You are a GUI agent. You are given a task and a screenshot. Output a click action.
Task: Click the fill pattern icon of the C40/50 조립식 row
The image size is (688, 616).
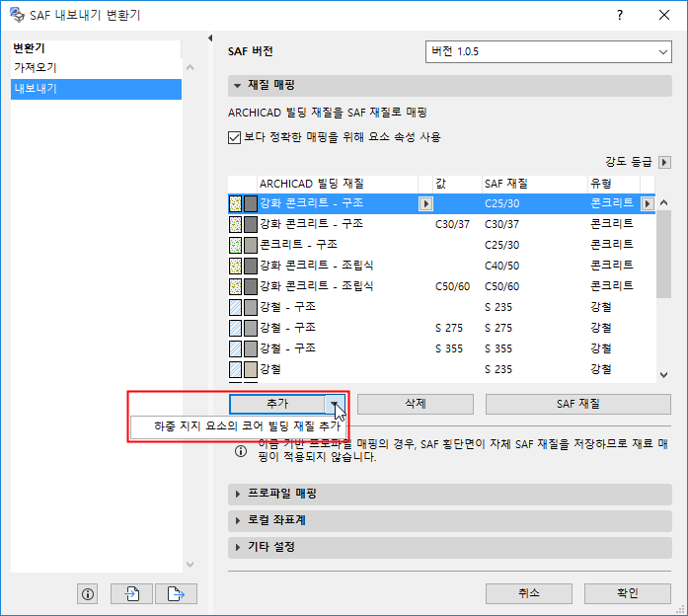[x=236, y=266]
